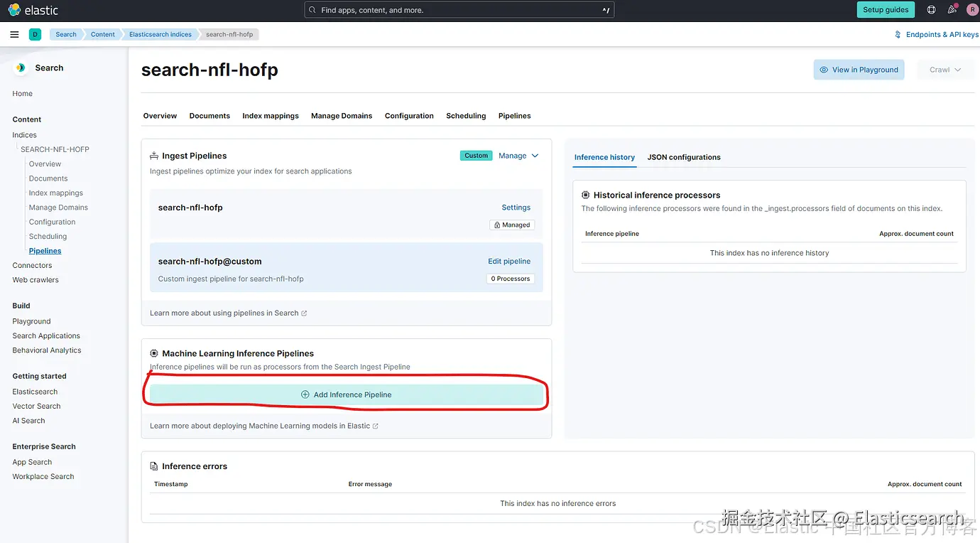
Task: Switch to the Documents tab
Action: [x=209, y=116]
